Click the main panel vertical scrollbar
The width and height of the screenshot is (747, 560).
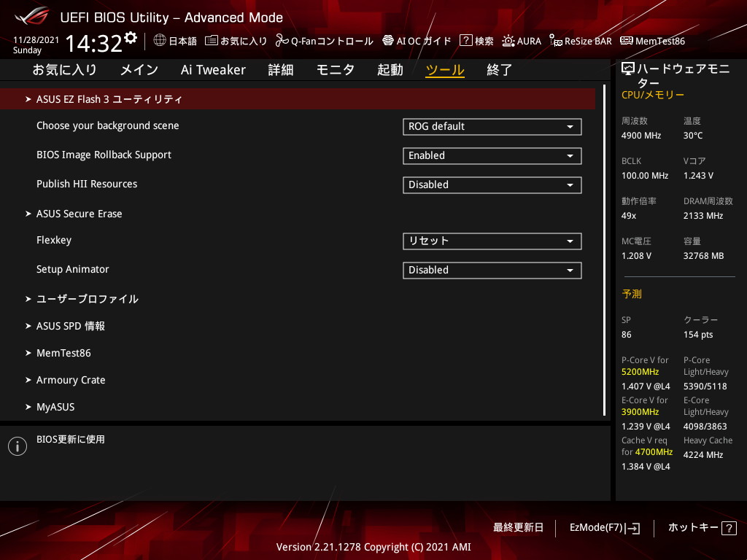[x=604, y=251]
